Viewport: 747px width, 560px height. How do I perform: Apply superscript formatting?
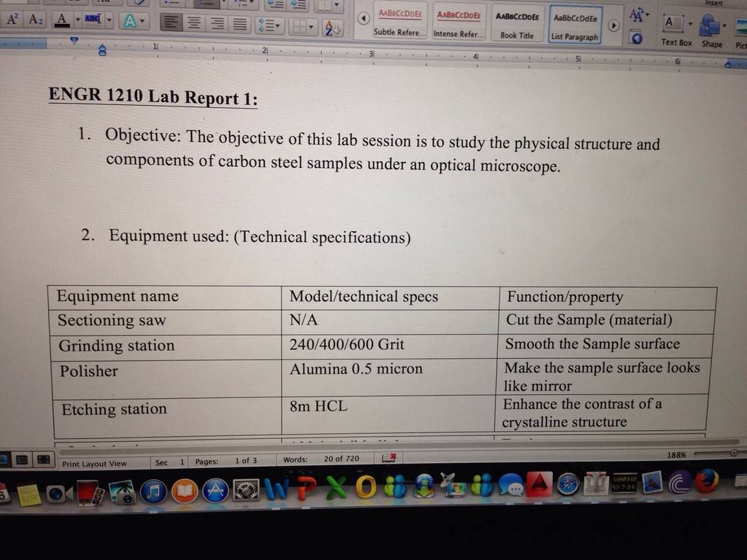tap(12, 19)
